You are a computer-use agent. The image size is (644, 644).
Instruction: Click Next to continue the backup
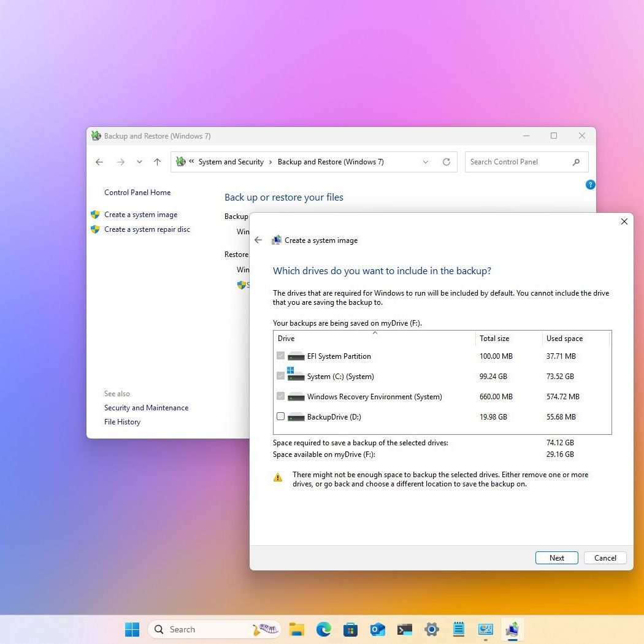click(x=556, y=558)
